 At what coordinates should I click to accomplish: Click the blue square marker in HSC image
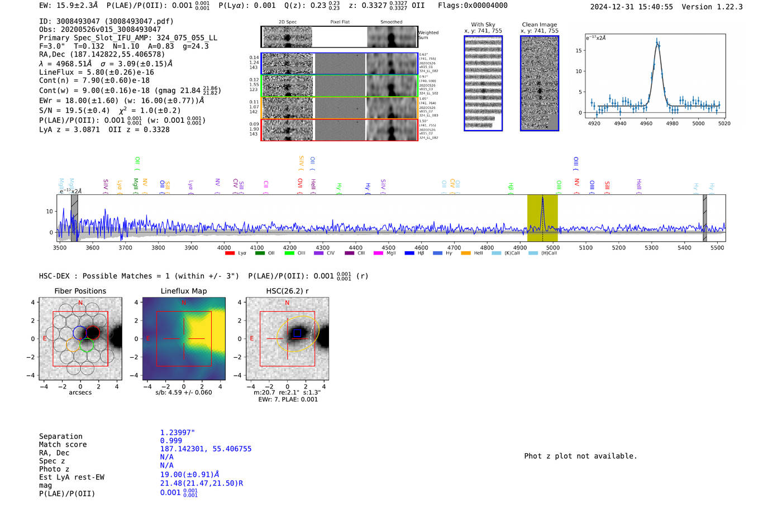(297, 333)
